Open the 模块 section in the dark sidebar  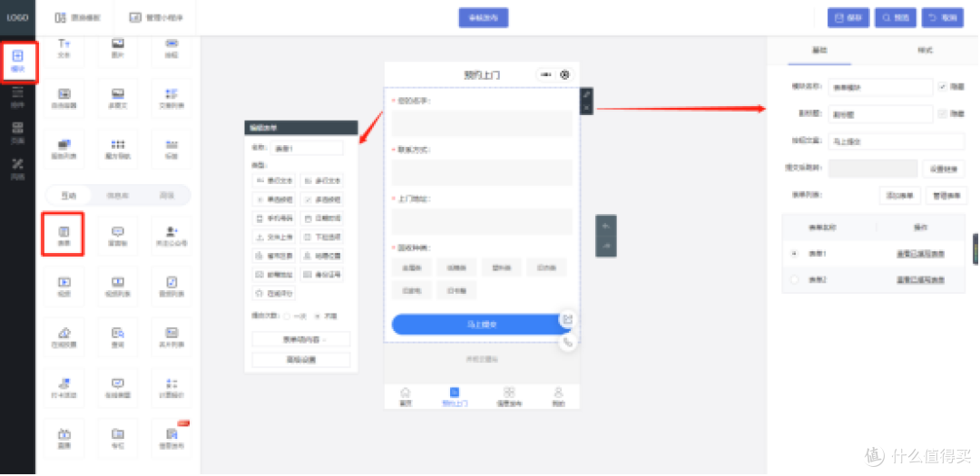pos(17,62)
